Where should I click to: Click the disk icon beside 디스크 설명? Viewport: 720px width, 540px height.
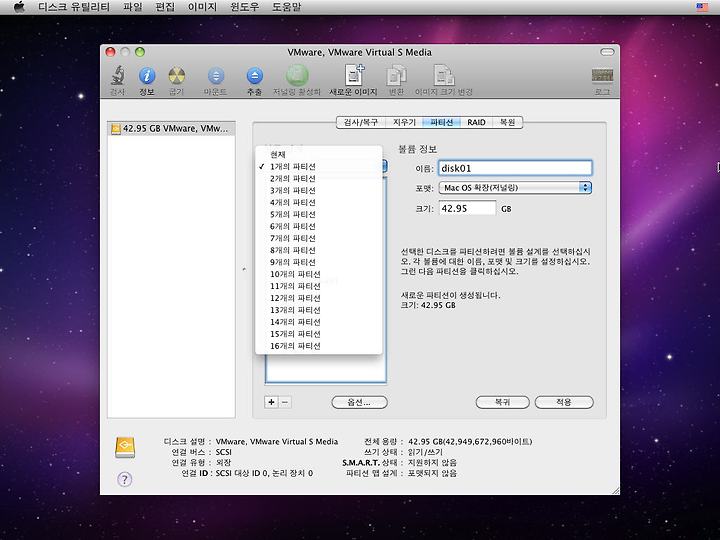(125, 447)
